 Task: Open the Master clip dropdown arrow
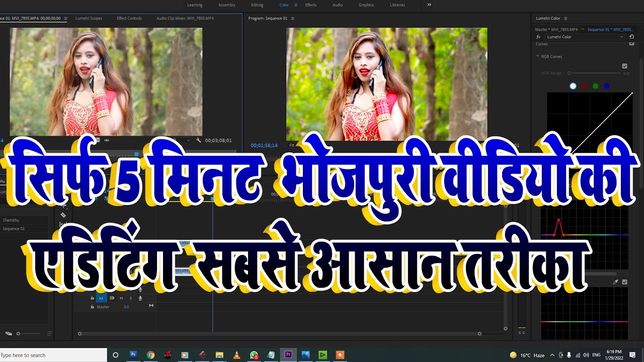point(583,30)
